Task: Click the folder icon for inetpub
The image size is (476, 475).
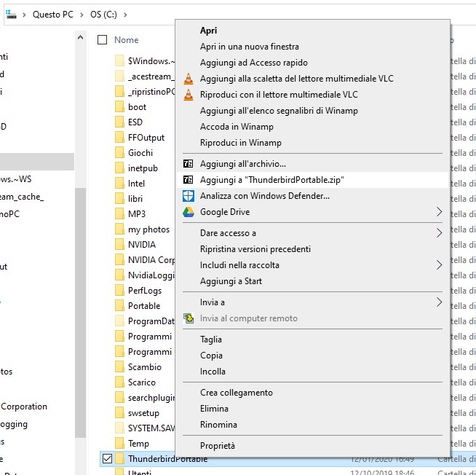Action: [x=119, y=168]
